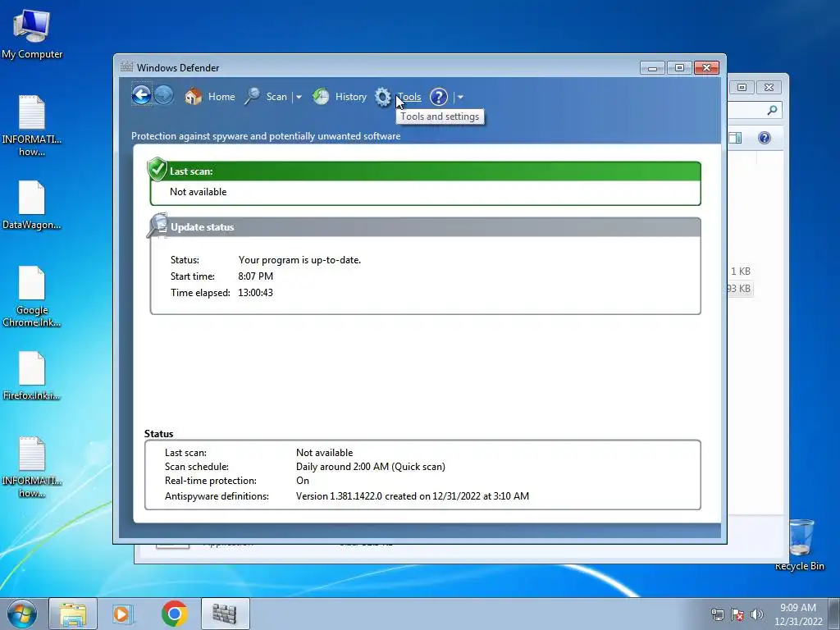Click the search magnifier in background window
This screenshot has width=840, height=630.
click(772, 111)
